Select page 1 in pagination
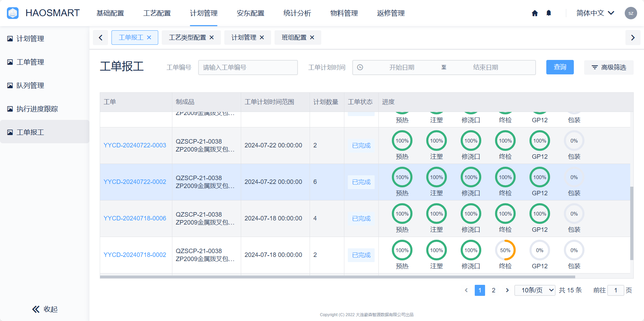 [480, 290]
